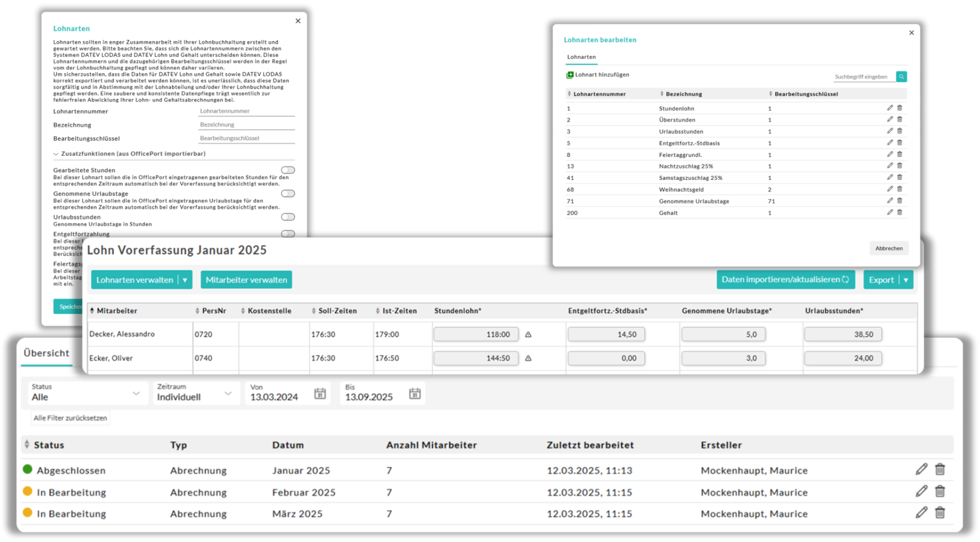Click pencil icon for Januar 2025 Abrechnung
The height and width of the screenshot is (542, 980).
click(x=921, y=469)
